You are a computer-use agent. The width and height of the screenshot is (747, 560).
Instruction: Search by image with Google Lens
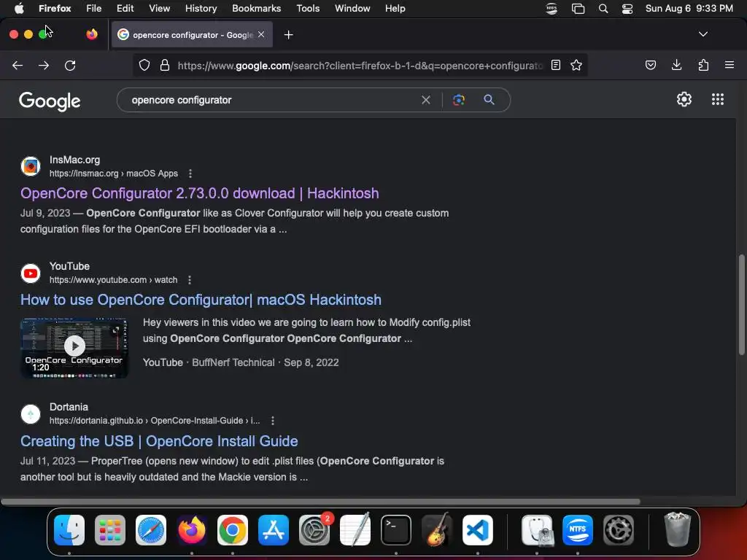(459, 100)
